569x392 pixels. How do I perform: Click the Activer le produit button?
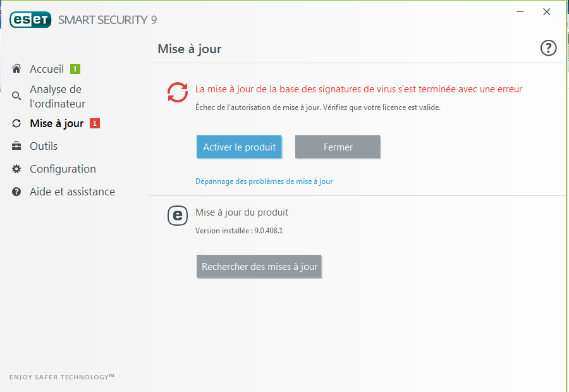(x=239, y=147)
